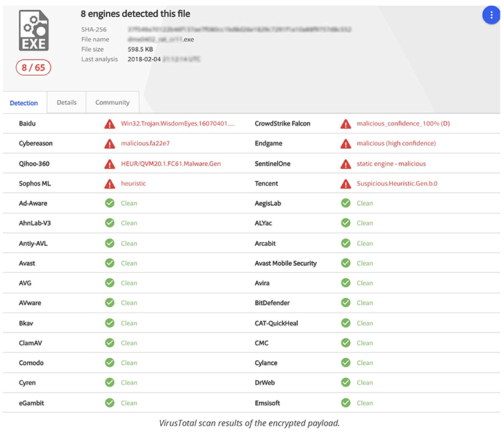Click the clean checkmark icon for ClamAV
This screenshot has height=436, width=504.
[x=109, y=343]
